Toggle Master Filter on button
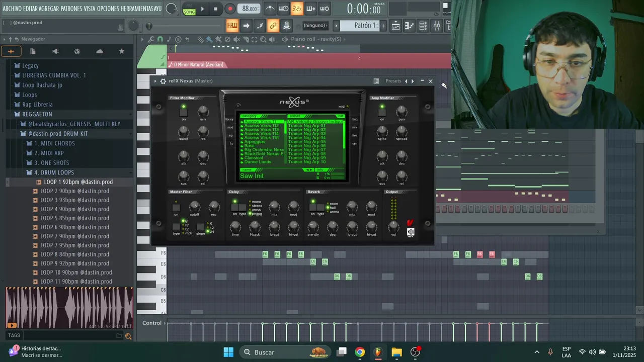The image size is (644, 362). point(176,207)
